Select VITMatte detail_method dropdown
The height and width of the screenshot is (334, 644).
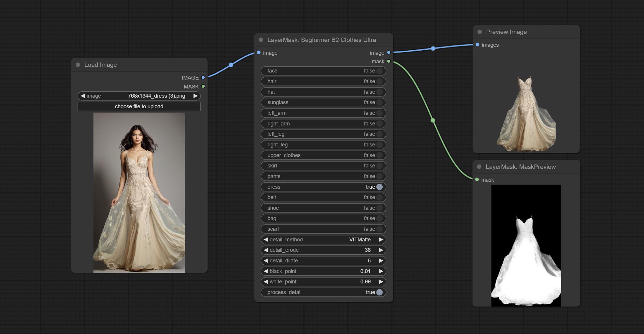323,239
